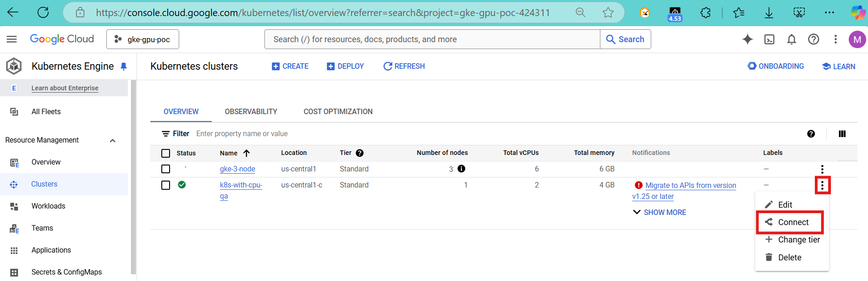This screenshot has height=281, width=868.
Task: Open column display options icon
Action: (x=842, y=134)
